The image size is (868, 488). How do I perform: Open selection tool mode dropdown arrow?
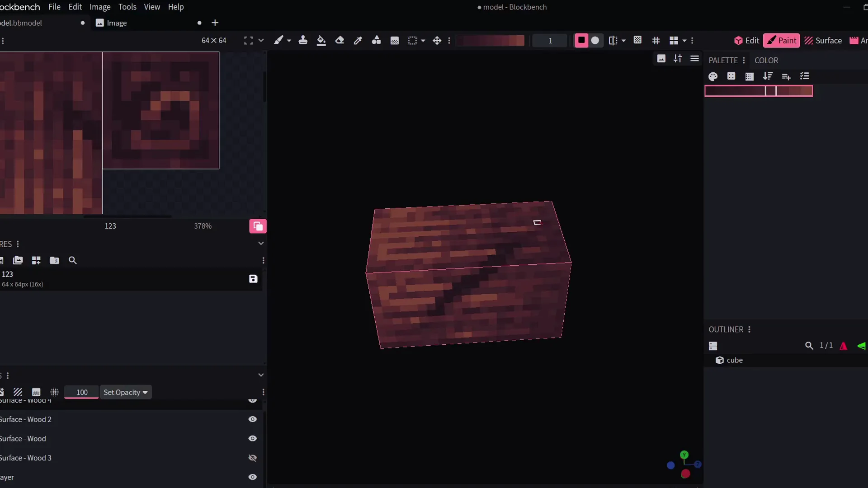423,41
